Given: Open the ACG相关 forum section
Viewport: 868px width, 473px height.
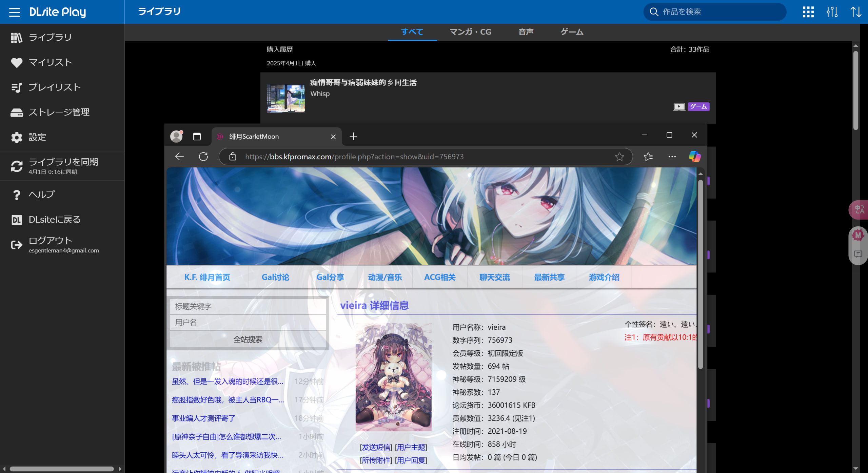Looking at the screenshot, I should 440,277.
